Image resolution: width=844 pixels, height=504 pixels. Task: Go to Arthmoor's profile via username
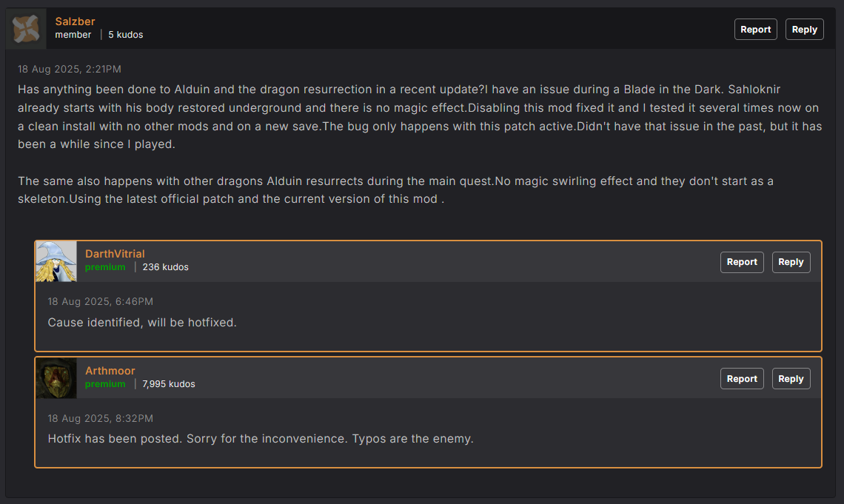(x=110, y=371)
